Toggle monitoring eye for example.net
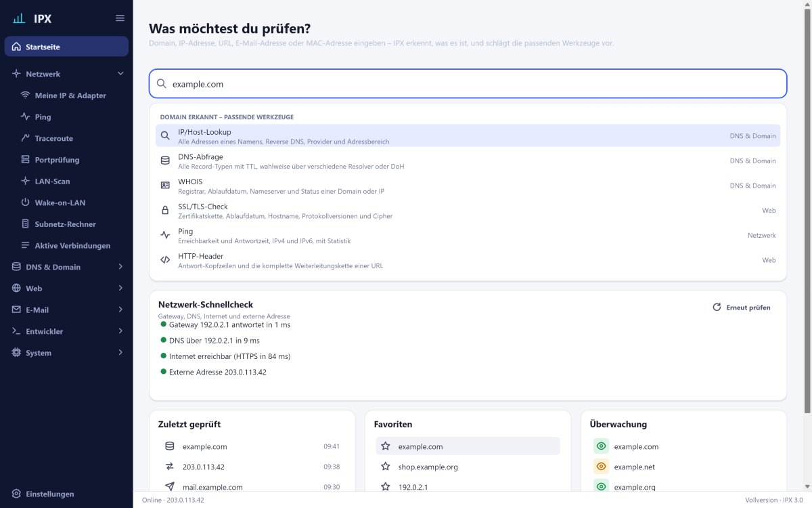 (x=602, y=467)
